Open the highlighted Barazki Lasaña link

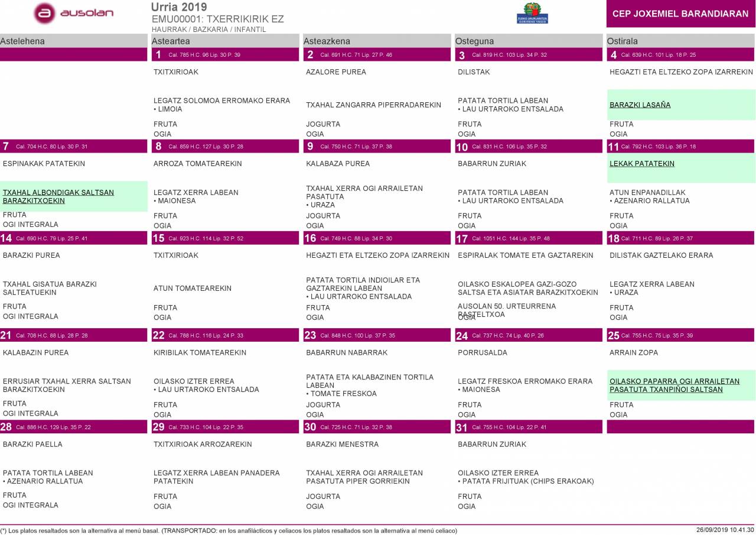tap(640, 105)
